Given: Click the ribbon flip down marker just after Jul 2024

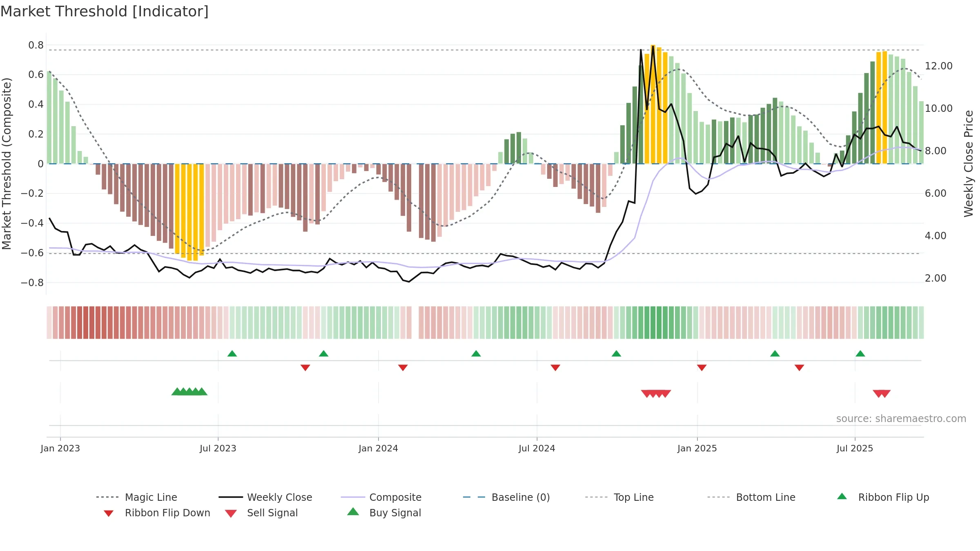Looking at the screenshot, I should [x=555, y=368].
